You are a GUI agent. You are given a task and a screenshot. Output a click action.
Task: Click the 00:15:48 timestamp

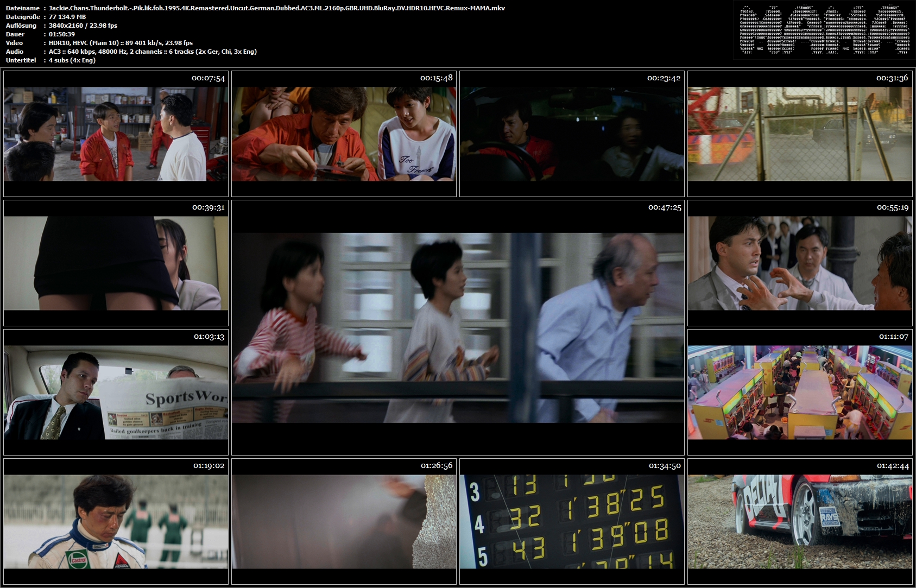tap(436, 78)
